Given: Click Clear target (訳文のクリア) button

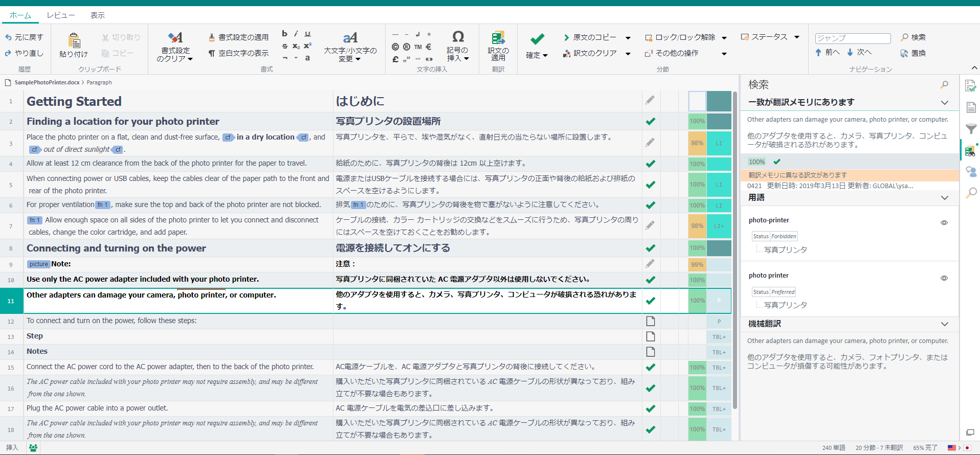Looking at the screenshot, I should coord(590,53).
